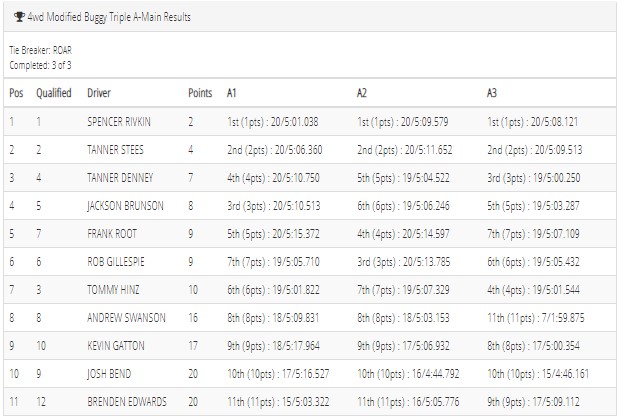
Task: Select driver name SPENCER RIVKIN
Action: [119, 122]
